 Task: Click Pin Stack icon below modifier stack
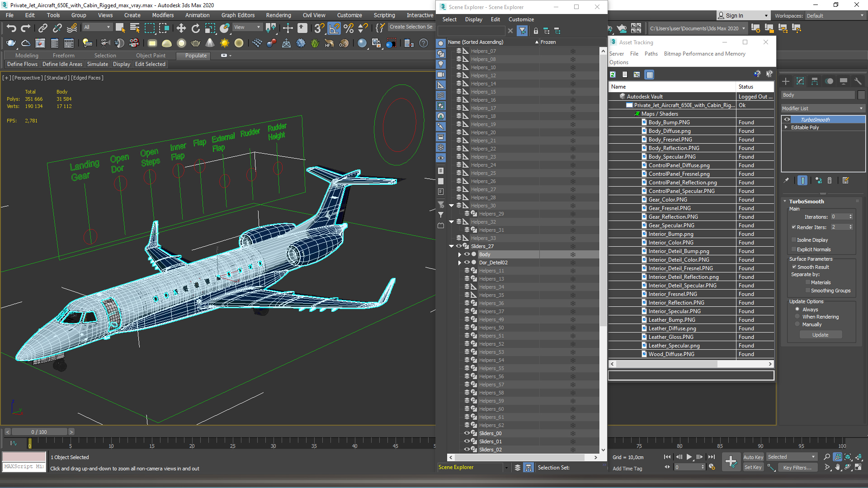[787, 180]
